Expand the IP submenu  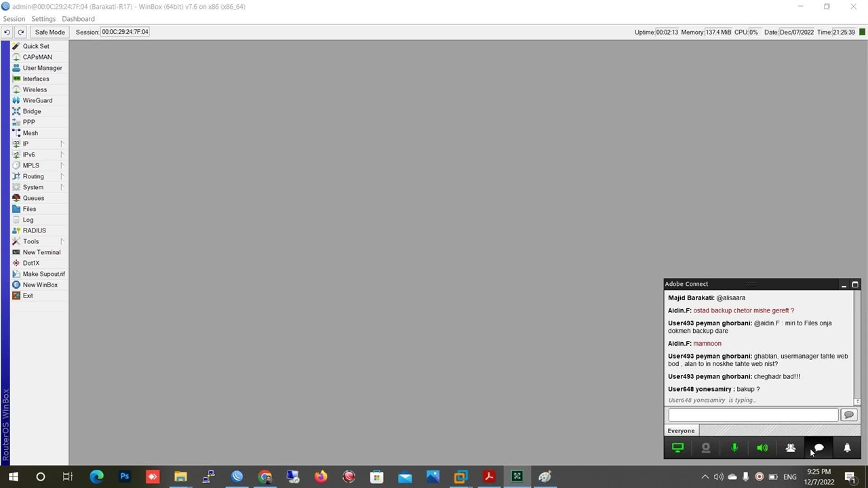[x=26, y=144]
